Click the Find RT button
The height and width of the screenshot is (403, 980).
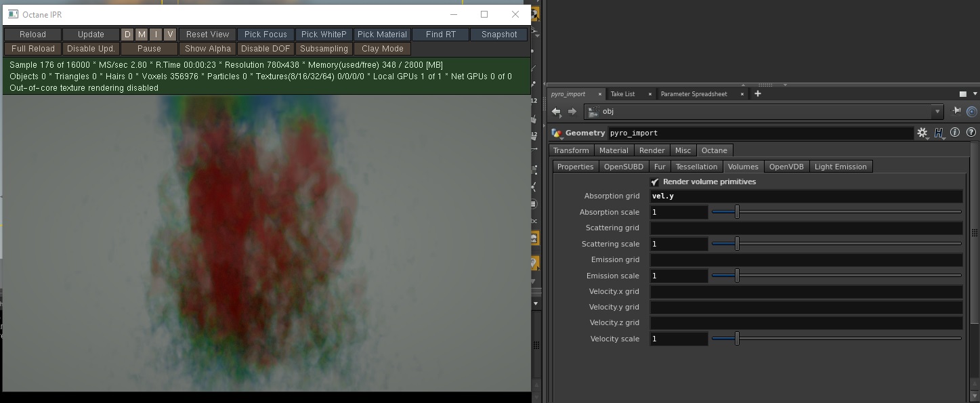(x=441, y=35)
